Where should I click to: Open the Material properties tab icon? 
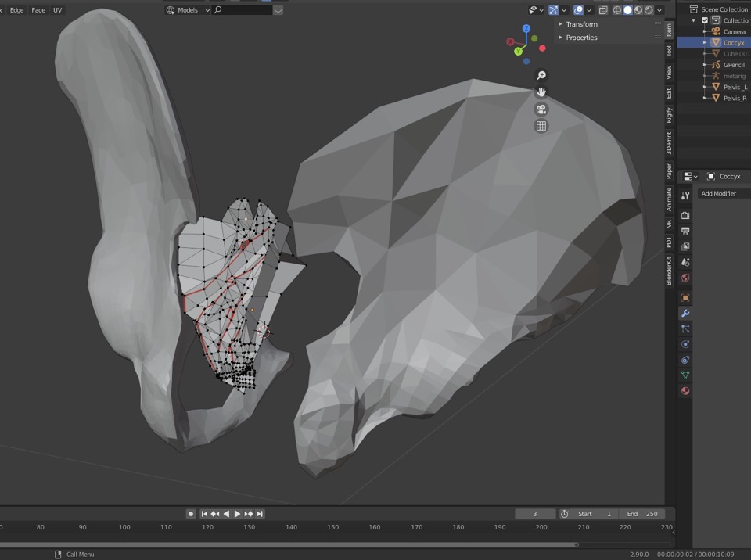(685, 391)
